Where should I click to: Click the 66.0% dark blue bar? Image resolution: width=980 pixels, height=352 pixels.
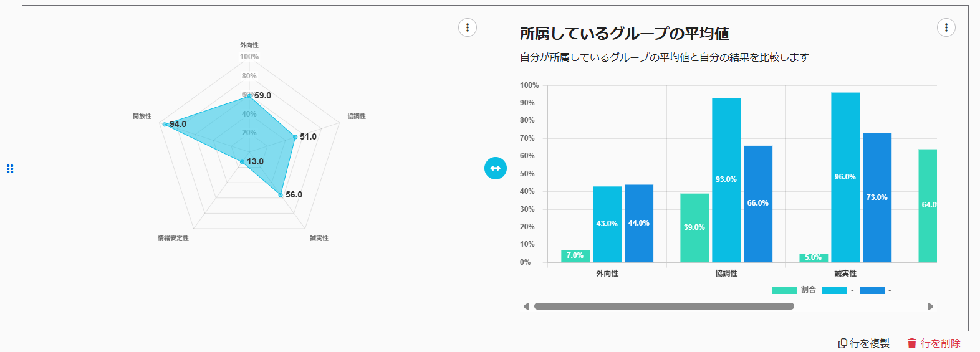click(x=758, y=203)
